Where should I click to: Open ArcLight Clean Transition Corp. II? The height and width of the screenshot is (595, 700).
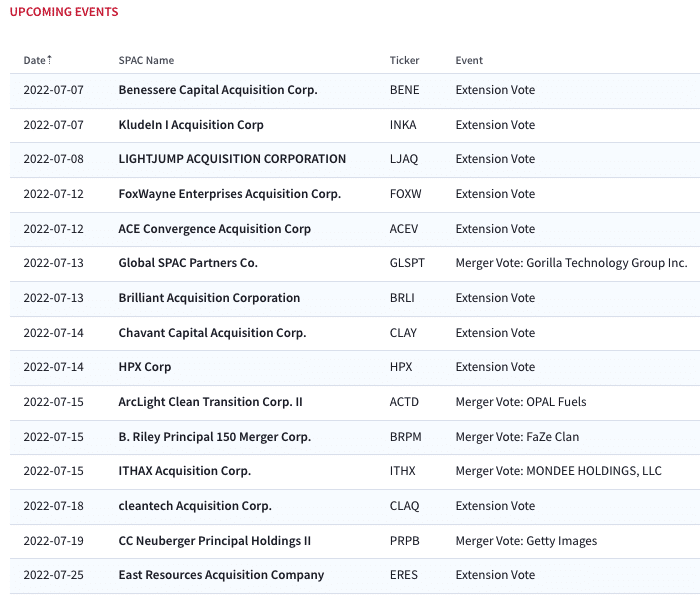(x=210, y=402)
